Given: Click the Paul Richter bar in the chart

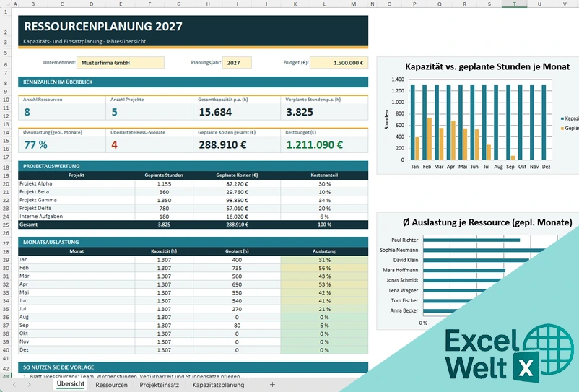Looking at the screenshot, I should tap(471, 240).
